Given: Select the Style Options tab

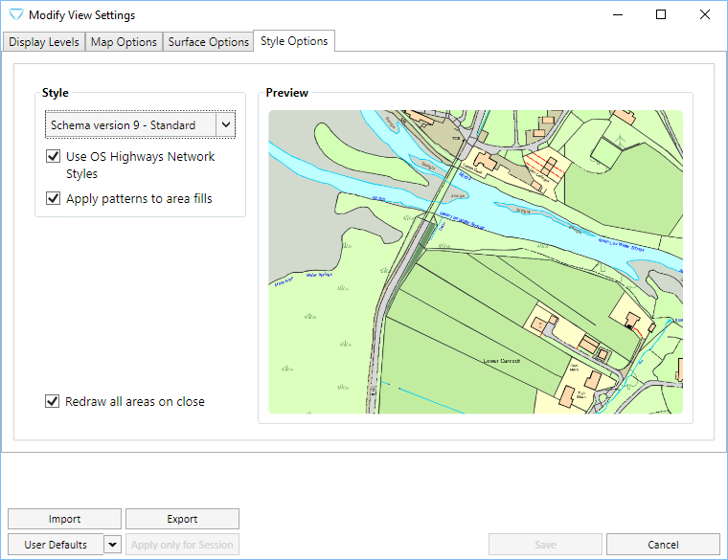Looking at the screenshot, I should (294, 41).
